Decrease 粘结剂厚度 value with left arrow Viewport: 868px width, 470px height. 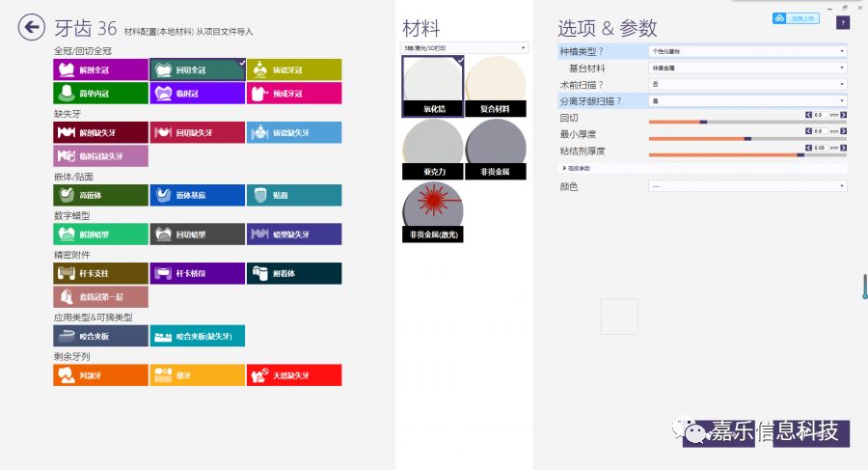pyautogui.click(x=809, y=148)
